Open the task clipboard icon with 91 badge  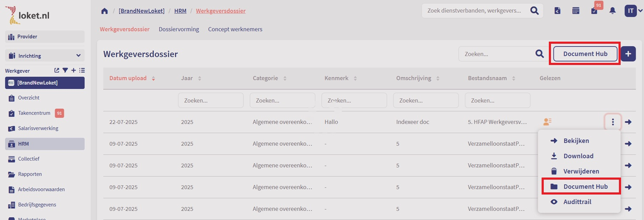coord(594,11)
